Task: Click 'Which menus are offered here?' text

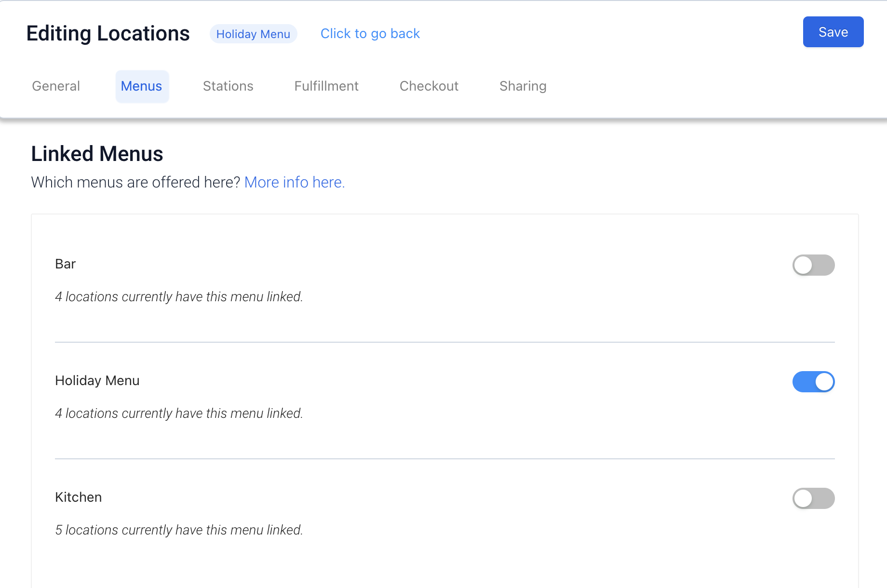Action: (135, 182)
